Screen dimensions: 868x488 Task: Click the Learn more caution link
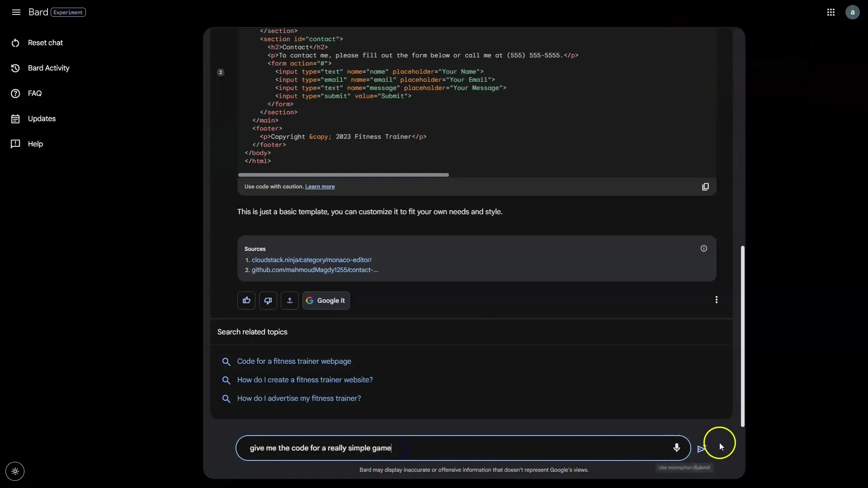[x=320, y=187]
